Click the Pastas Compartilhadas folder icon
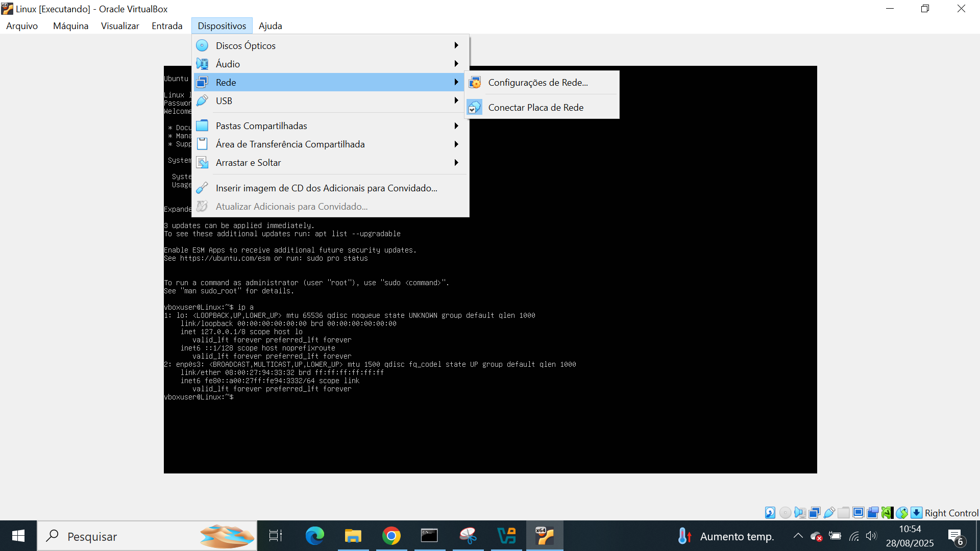The image size is (980, 551). (x=202, y=126)
